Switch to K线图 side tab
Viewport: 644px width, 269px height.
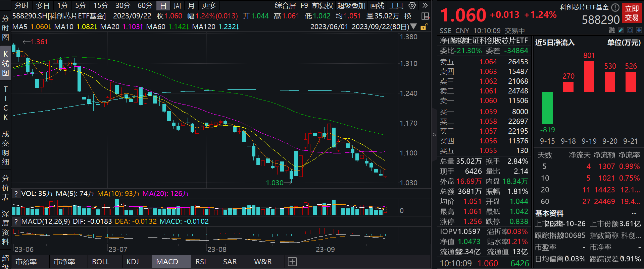point(5,63)
